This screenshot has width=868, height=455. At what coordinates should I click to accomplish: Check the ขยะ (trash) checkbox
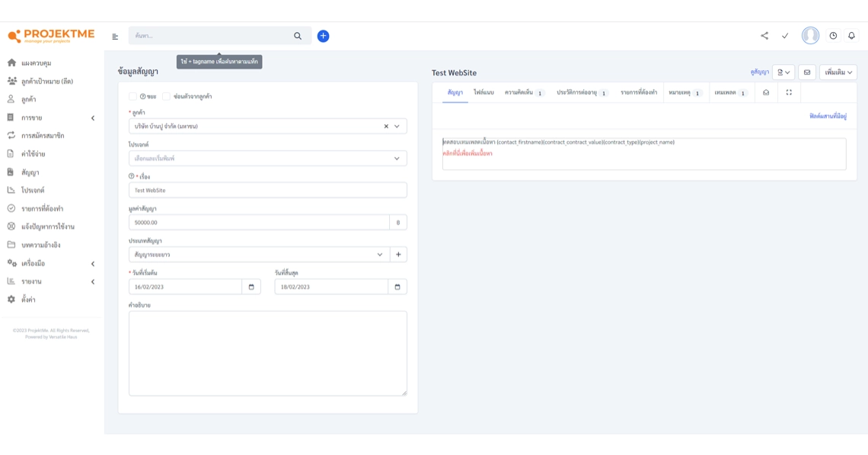click(x=132, y=97)
